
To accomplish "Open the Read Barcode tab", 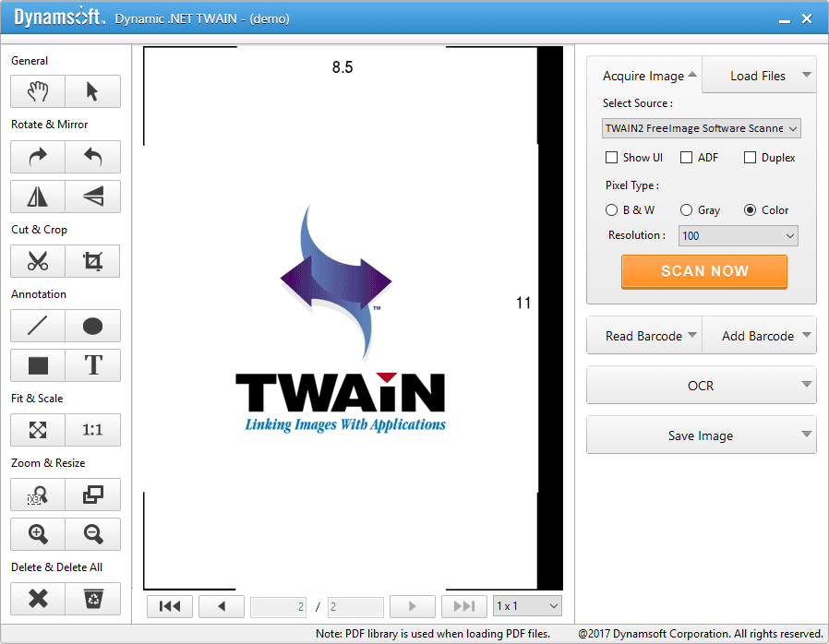I will pos(644,336).
